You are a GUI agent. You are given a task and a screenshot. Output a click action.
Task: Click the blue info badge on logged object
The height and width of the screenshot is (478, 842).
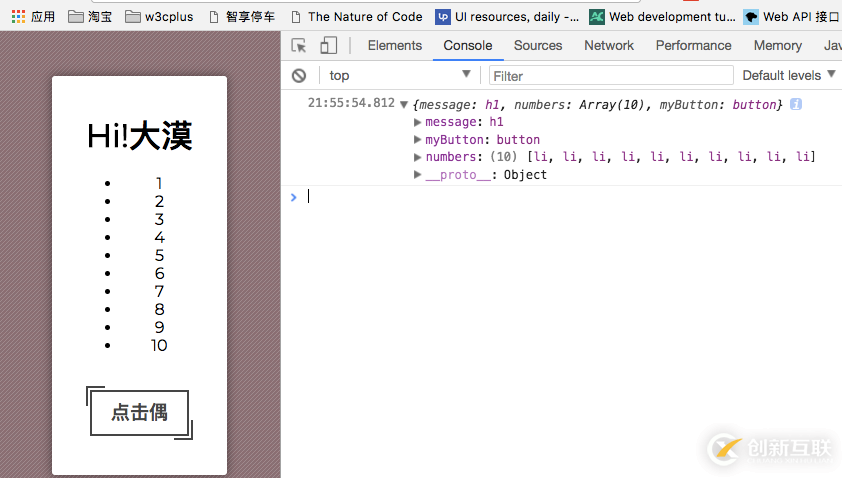796,104
